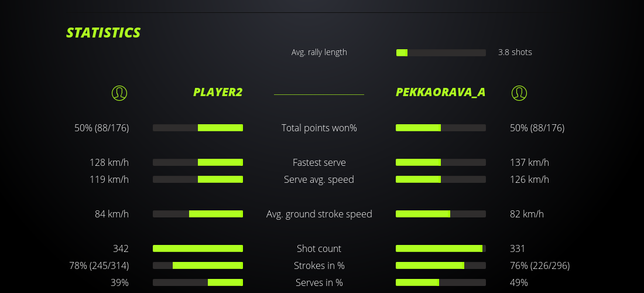Screen dimensions: 644x293
Task: Click PEKKAORAVA_A's profile avatar icon
Action: pyautogui.click(x=519, y=93)
